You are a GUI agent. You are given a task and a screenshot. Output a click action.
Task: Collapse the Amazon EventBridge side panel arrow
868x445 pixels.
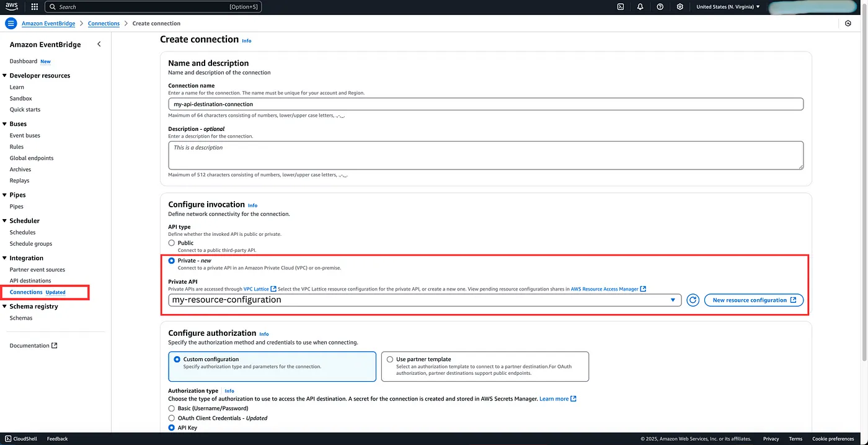click(x=99, y=44)
